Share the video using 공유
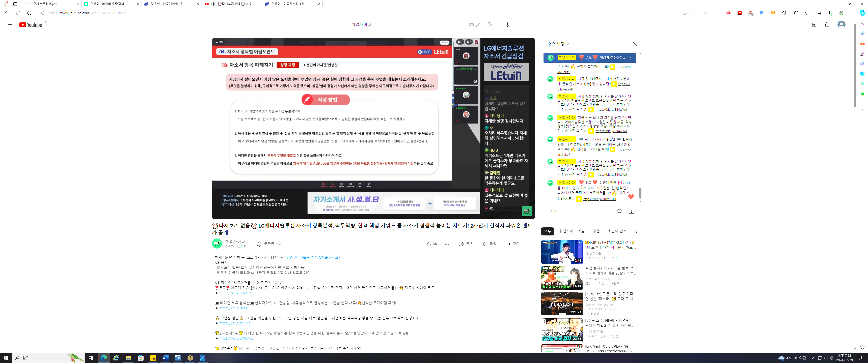This screenshot has height=363, width=868. (466, 244)
